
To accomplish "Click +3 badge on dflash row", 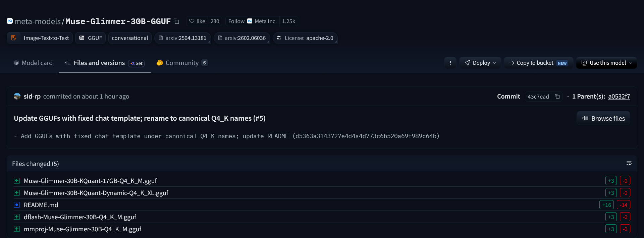I will 611,217.
